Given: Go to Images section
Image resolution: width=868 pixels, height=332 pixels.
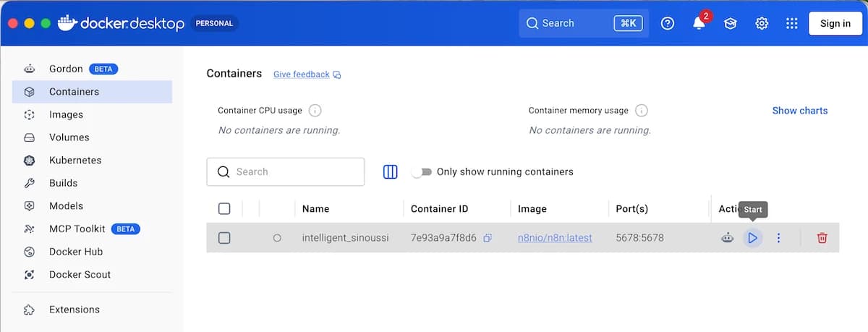Looking at the screenshot, I should click(92, 114).
